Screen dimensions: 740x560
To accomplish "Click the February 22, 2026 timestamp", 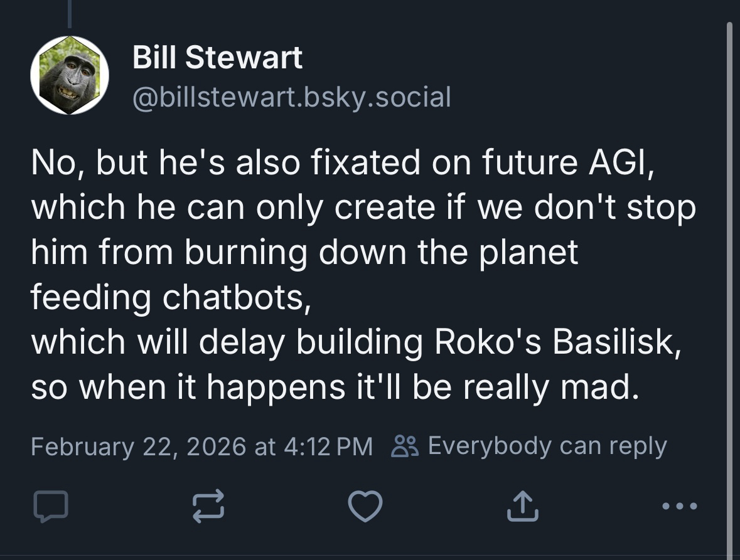I will (201, 446).
